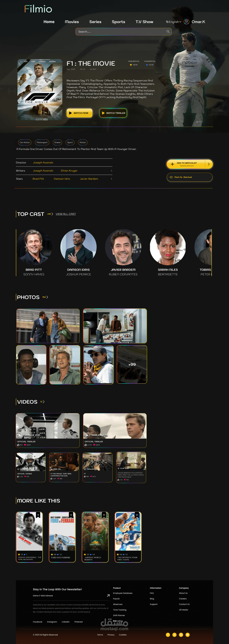Screen dimensions: 229x644
Task: Open Pinterest text link in footer
Action: 79,622
